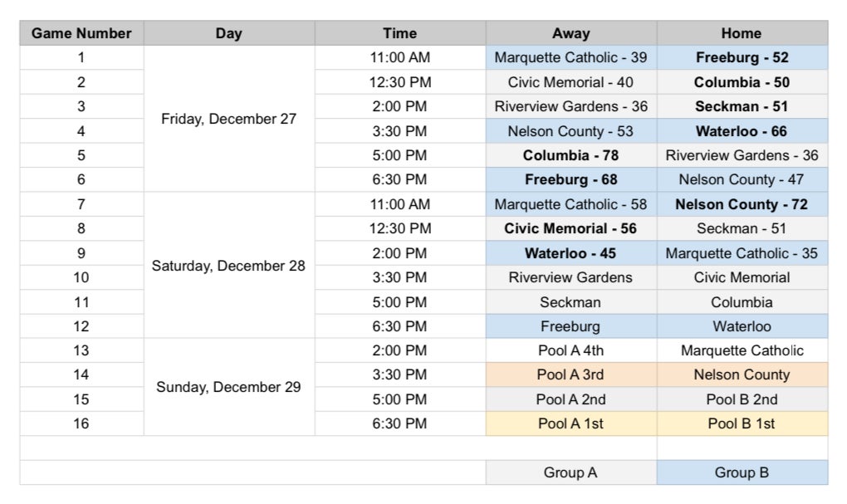Image resolution: width=847 pixels, height=504 pixels.
Task: Click the Pool A 3rd cell
Action: pos(570,374)
